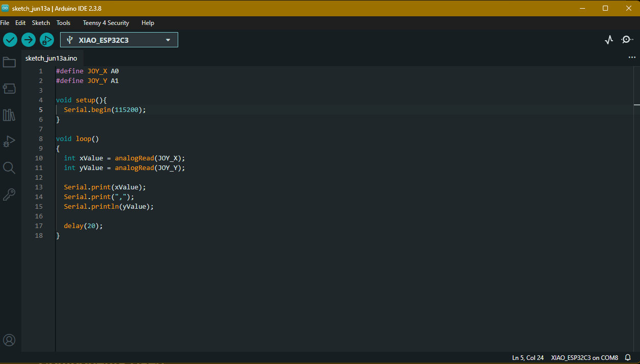The image size is (640, 364).
Task: Click the cursor marker in the editor scrollbar
Action: (x=636, y=104)
